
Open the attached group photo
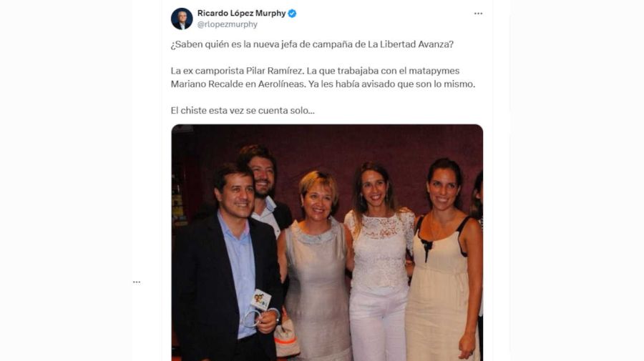[327, 242]
